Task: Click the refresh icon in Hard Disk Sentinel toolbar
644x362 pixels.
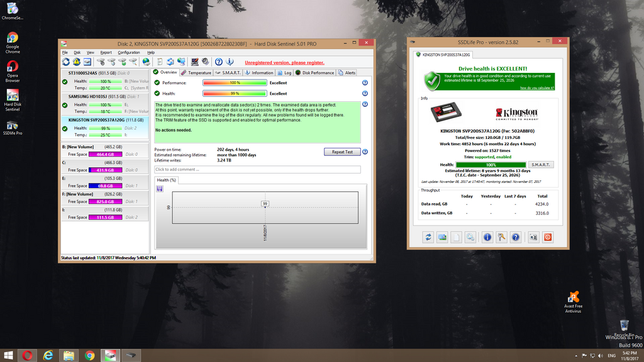Action: [66, 62]
